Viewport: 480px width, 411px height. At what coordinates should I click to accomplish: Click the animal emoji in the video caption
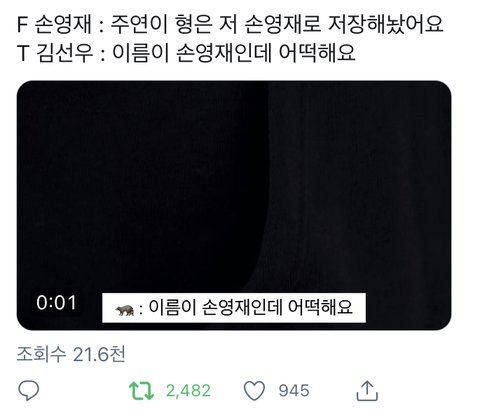[x=125, y=310]
